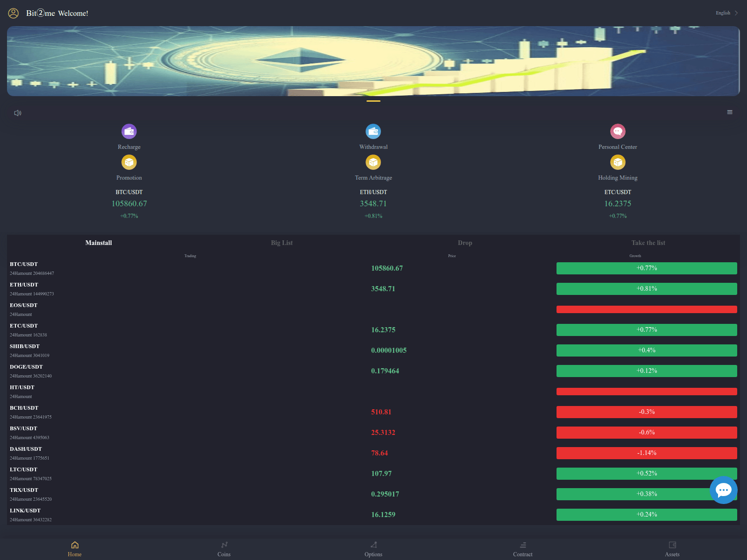Click the HT/USDT empty red growth bar

647,392
